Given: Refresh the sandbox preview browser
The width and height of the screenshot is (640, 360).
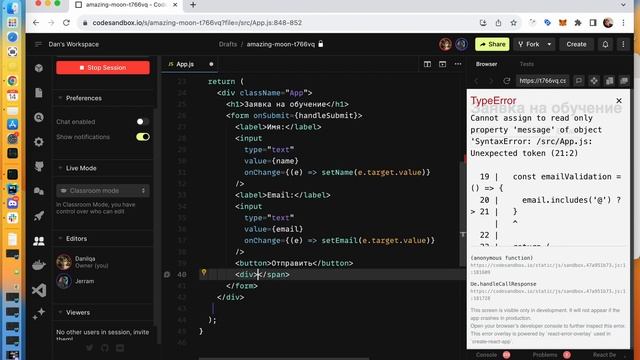Looking at the screenshot, I should [507, 81].
